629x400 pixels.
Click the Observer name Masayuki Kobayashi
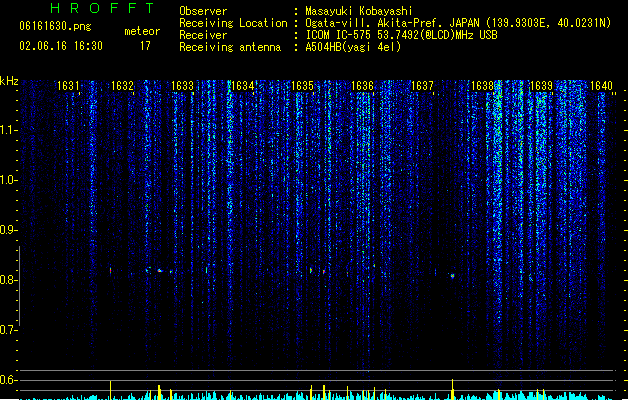tap(359, 11)
